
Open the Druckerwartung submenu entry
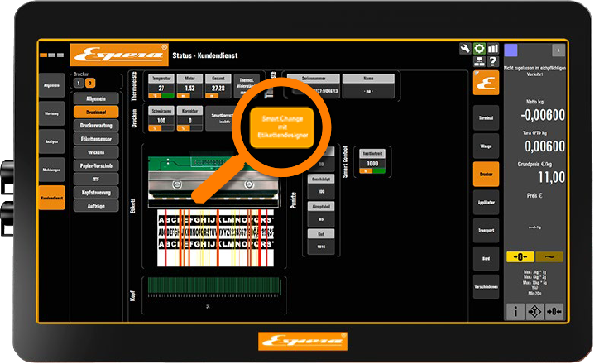[96, 126]
